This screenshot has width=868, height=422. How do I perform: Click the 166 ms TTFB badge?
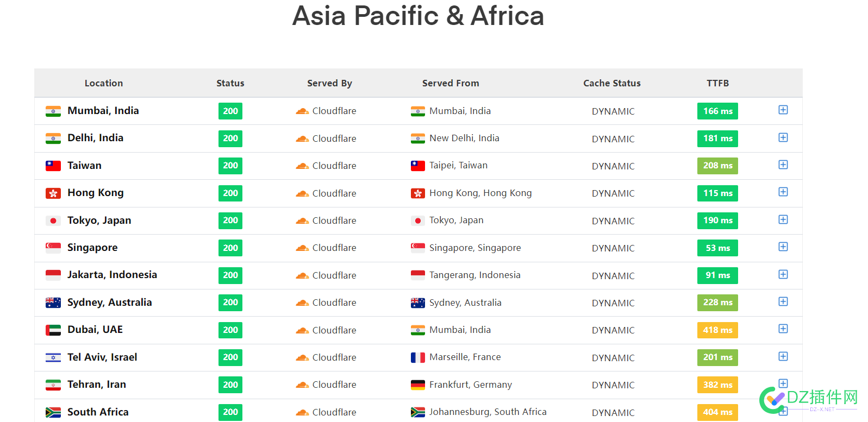(x=717, y=111)
